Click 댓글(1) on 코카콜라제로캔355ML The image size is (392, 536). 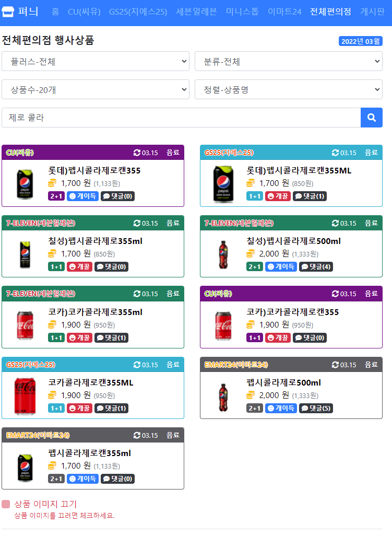click(111, 408)
